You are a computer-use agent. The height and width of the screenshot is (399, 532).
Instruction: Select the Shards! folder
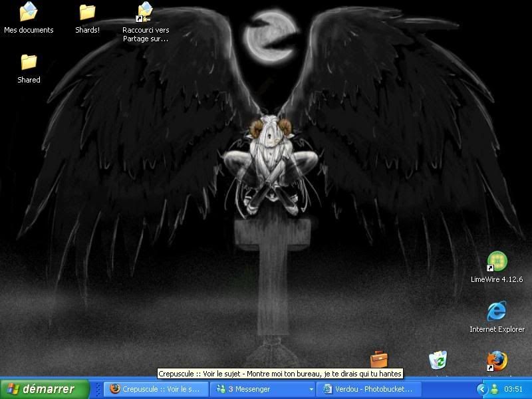[x=87, y=18]
